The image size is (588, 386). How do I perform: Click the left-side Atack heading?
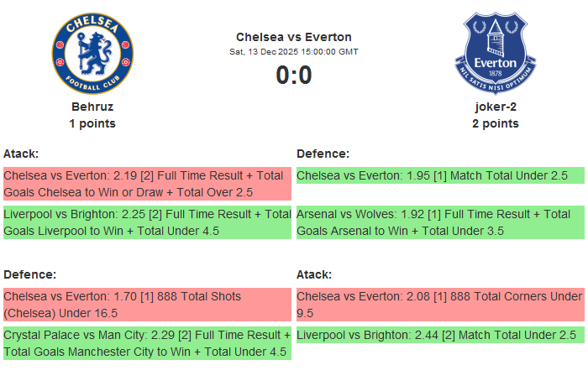[x=21, y=154]
